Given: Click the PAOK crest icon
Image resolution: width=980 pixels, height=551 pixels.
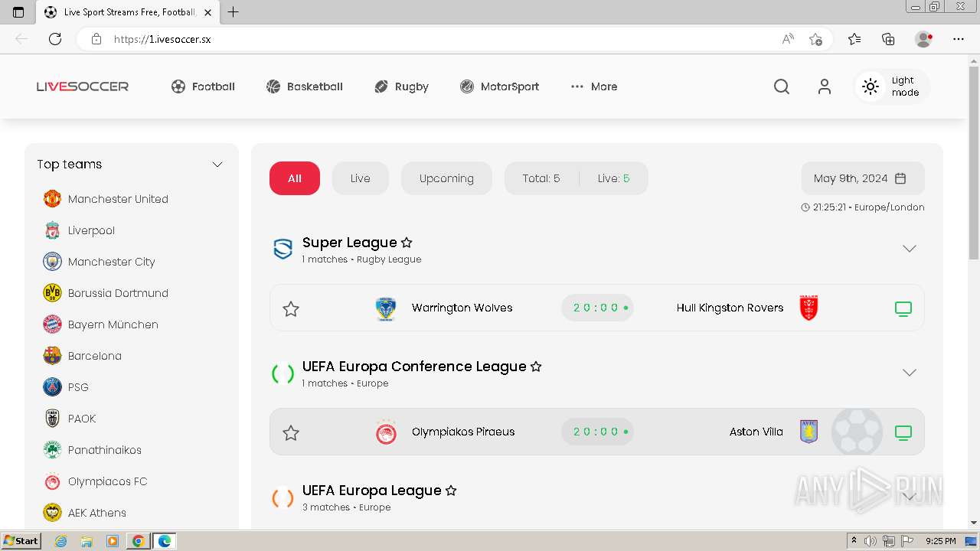Looking at the screenshot, I should coord(52,419).
